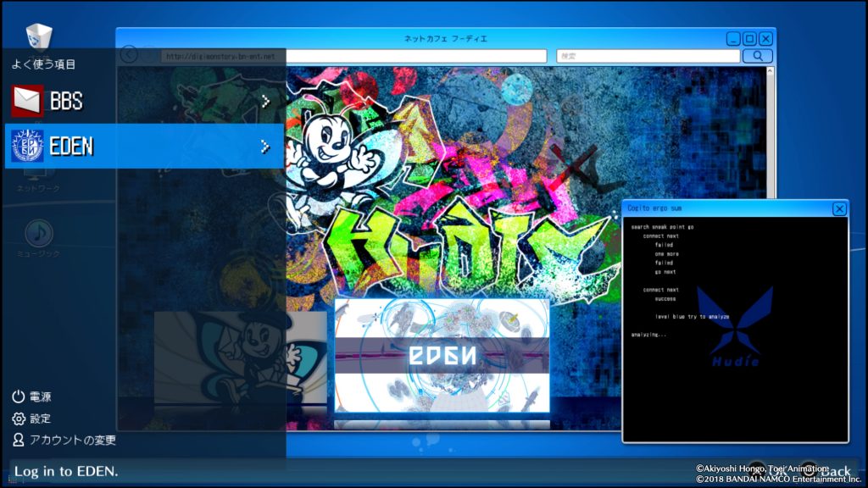Click the red BBS envelope icon

tap(27, 102)
